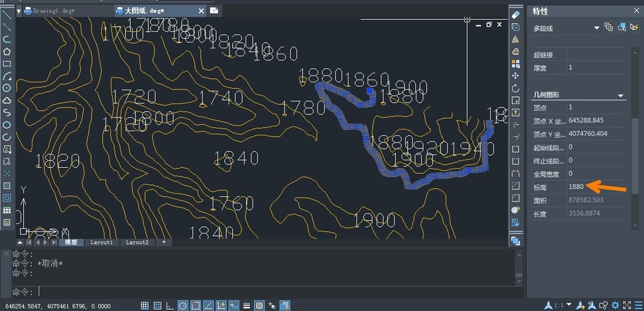Expand layout tab list up arrow
644x311 pixels.
pyautogui.click(x=20, y=243)
